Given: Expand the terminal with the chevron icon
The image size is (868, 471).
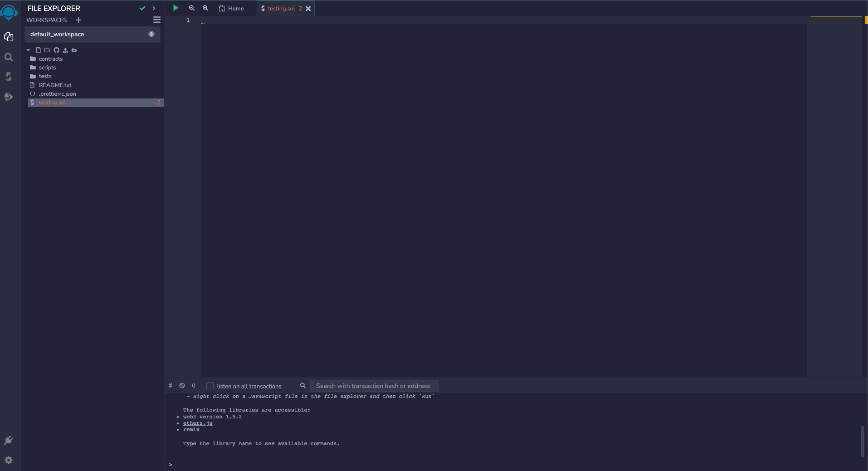Looking at the screenshot, I should click(x=171, y=385).
